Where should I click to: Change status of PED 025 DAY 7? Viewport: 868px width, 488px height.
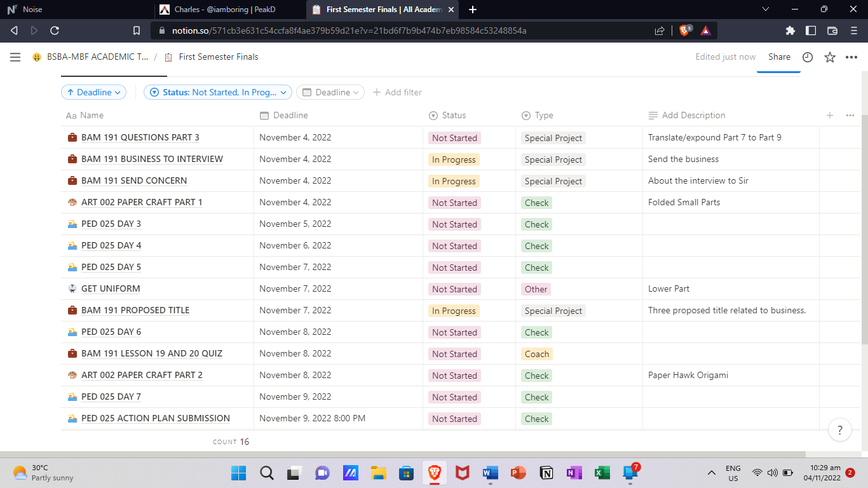coord(454,397)
